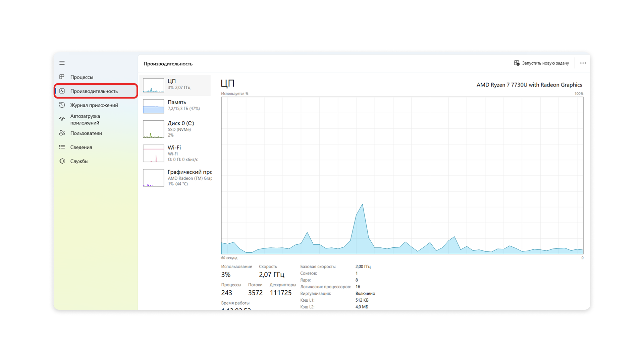The height and width of the screenshot is (362, 644).
Task: Select the ЦП mini graph thumbnail
Action: 153,85
